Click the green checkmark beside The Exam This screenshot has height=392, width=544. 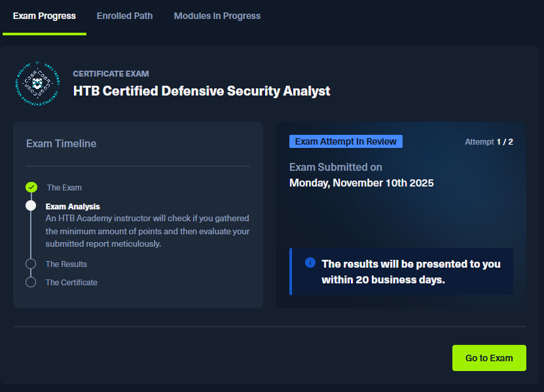pos(31,187)
